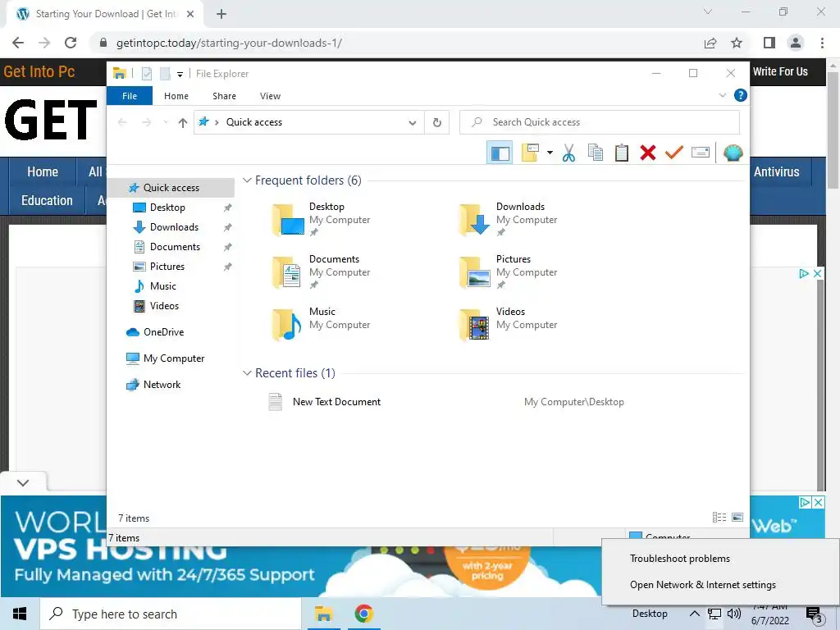Select My Computer in navigation pane

click(174, 358)
